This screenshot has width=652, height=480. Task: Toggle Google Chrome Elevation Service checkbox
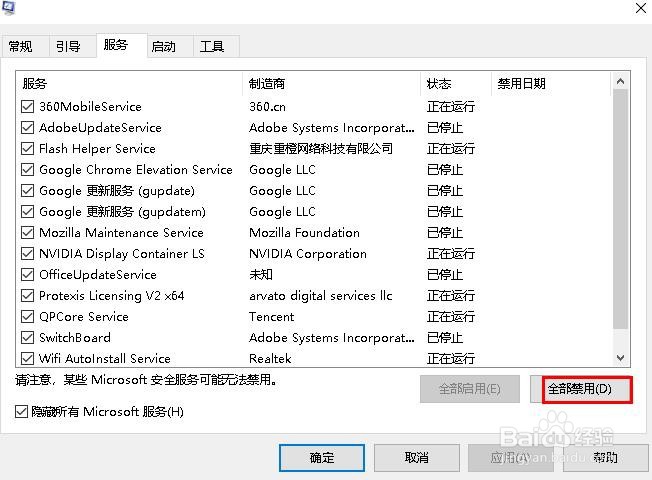pyautogui.click(x=27, y=169)
